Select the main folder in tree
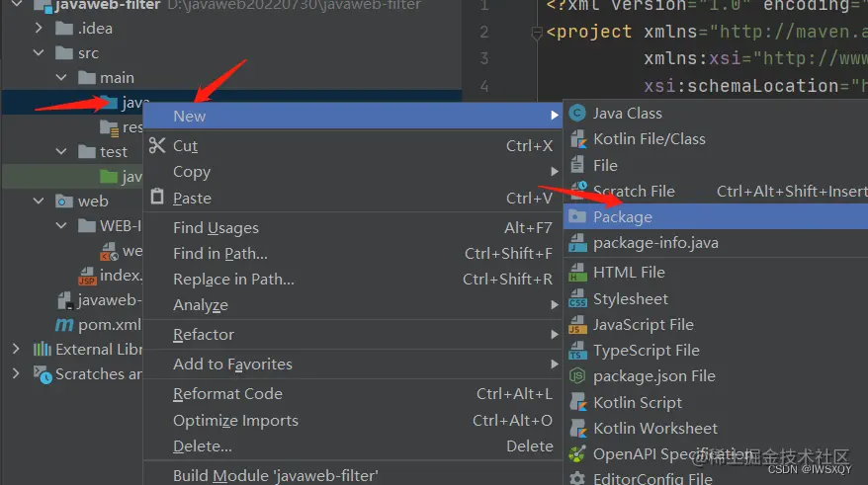This screenshot has height=485, width=868. pyautogui.click(x=117, y=77)
